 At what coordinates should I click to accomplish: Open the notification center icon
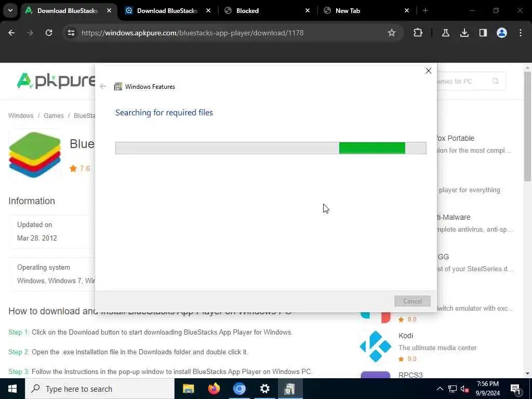pyautogui.click(x=516, y=389)
